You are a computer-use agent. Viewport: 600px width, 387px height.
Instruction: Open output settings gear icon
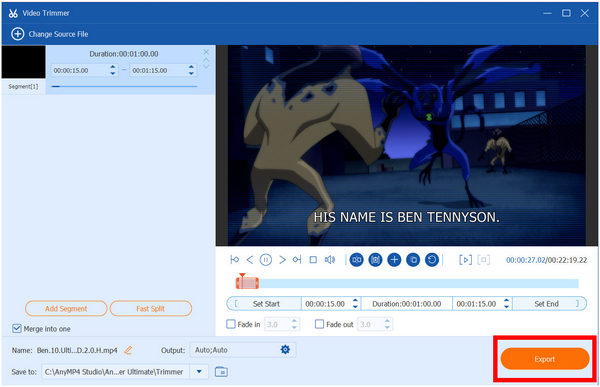(x=285, y=349)
